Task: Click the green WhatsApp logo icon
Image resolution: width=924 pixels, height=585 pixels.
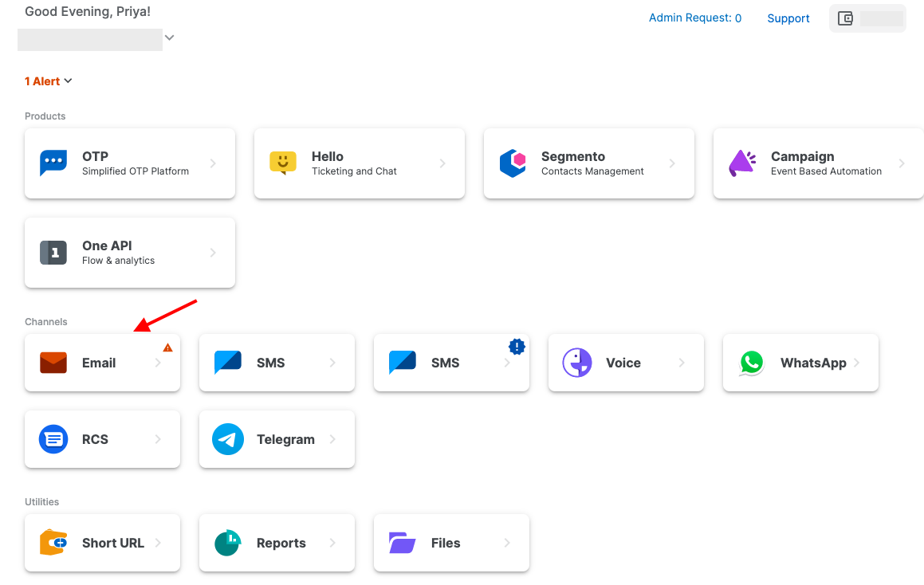Action: click(752, 363)
